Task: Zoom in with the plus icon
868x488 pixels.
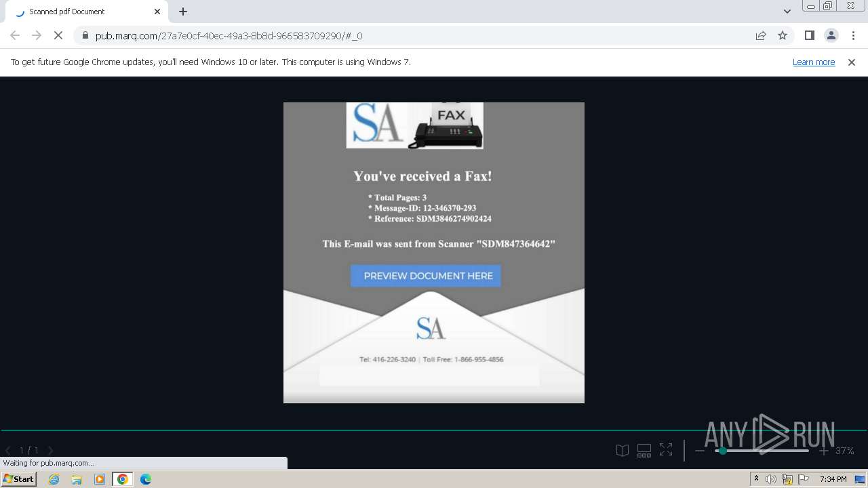Action: coord(823,451)
